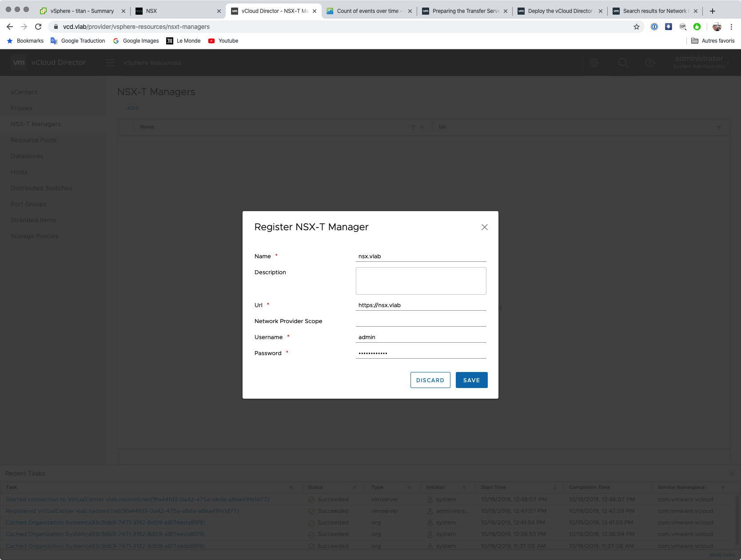Viewport: 741px width, 560px height.
Task: Open the Autres favoris bookmarks folder
Action: (713, 41)
